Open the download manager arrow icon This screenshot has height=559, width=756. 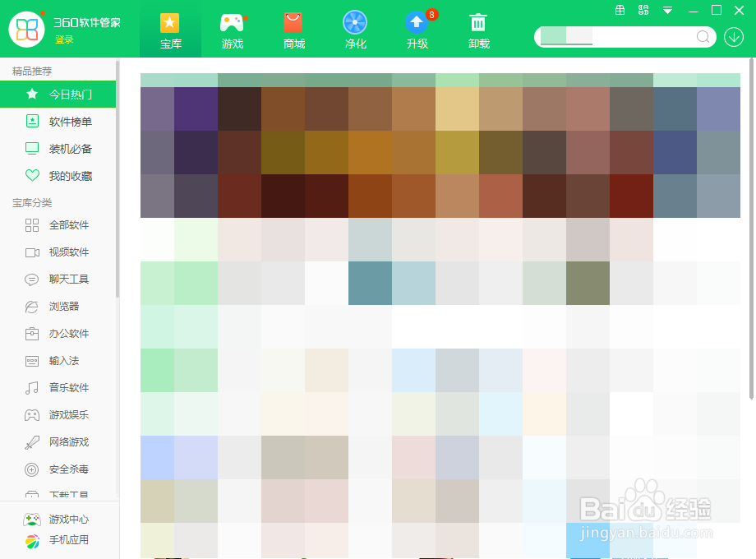tap(735, 37)
